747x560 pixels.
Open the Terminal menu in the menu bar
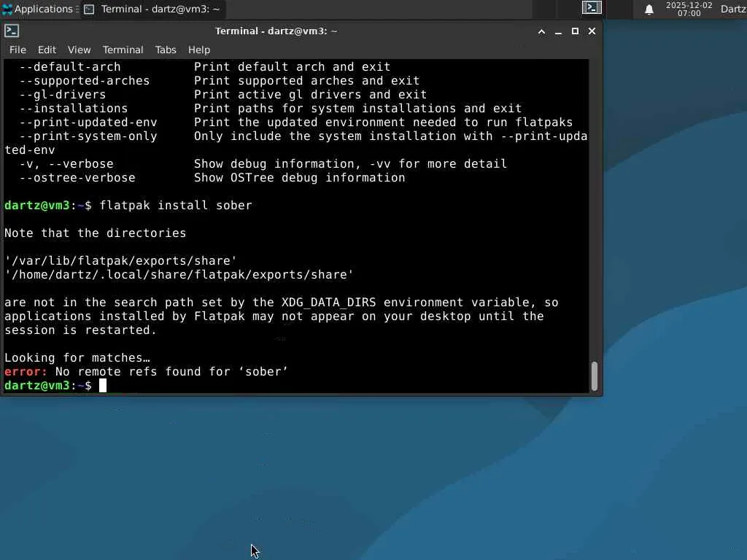[123, 50]
